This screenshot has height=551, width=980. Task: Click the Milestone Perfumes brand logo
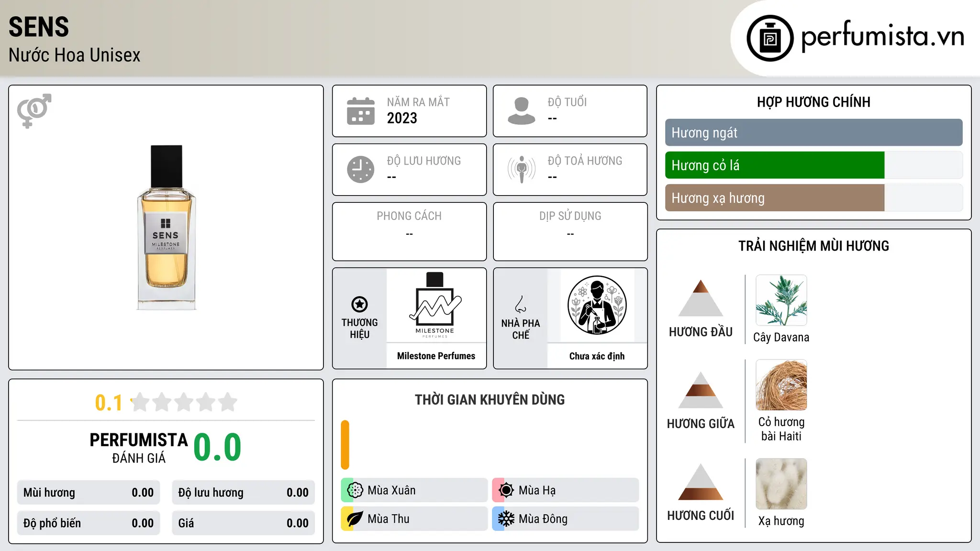click(x=435, y=305)
